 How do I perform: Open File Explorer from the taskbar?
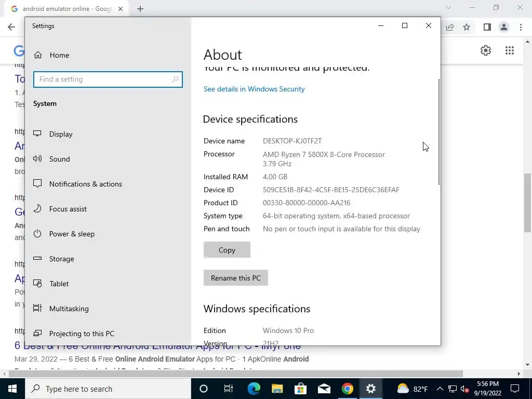(277, 389)
